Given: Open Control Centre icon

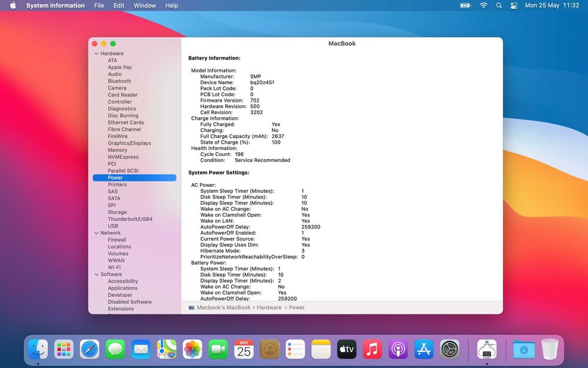Looking at the screenshot, I should tap(514, 5).
